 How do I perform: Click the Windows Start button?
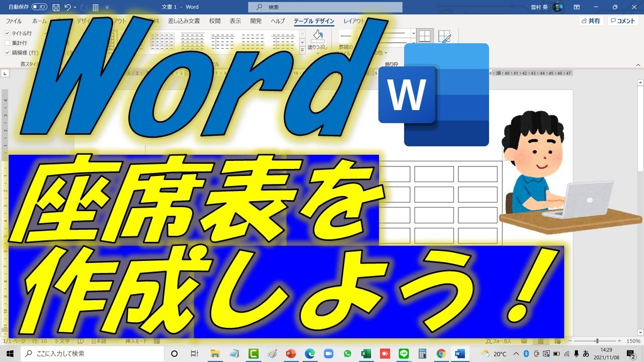10,353
